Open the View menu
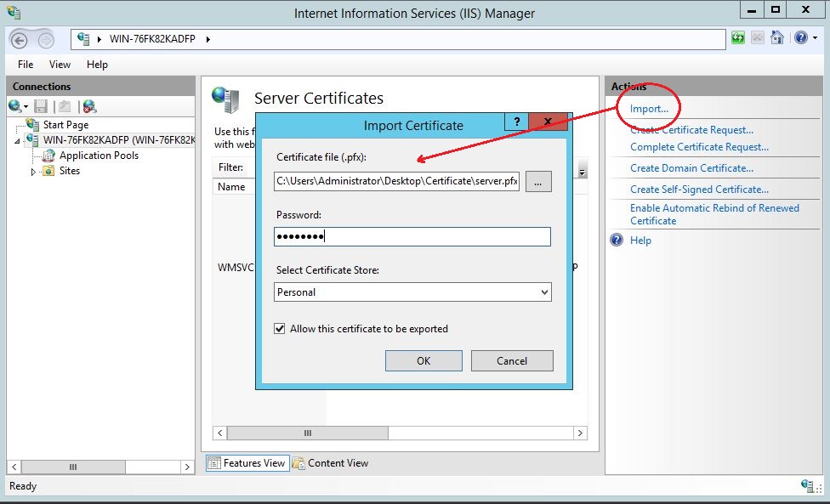The image size is (830, 504). (60, 65)
